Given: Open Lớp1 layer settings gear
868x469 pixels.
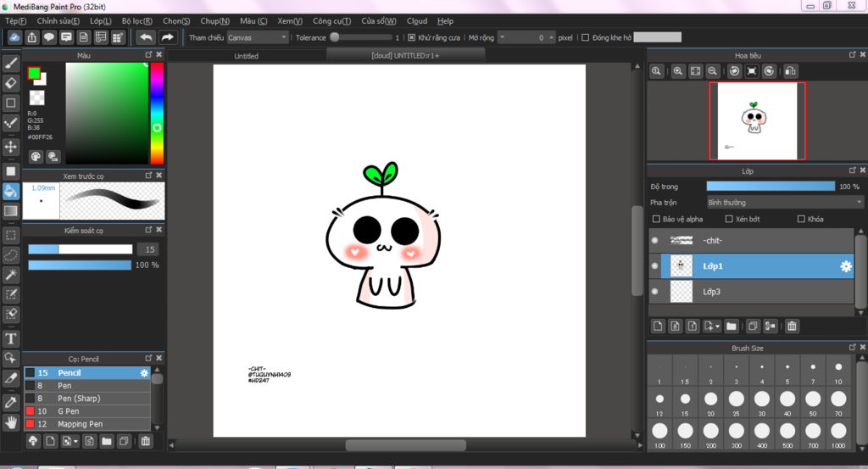Looking at the screenshot, I should coord(846,266).
